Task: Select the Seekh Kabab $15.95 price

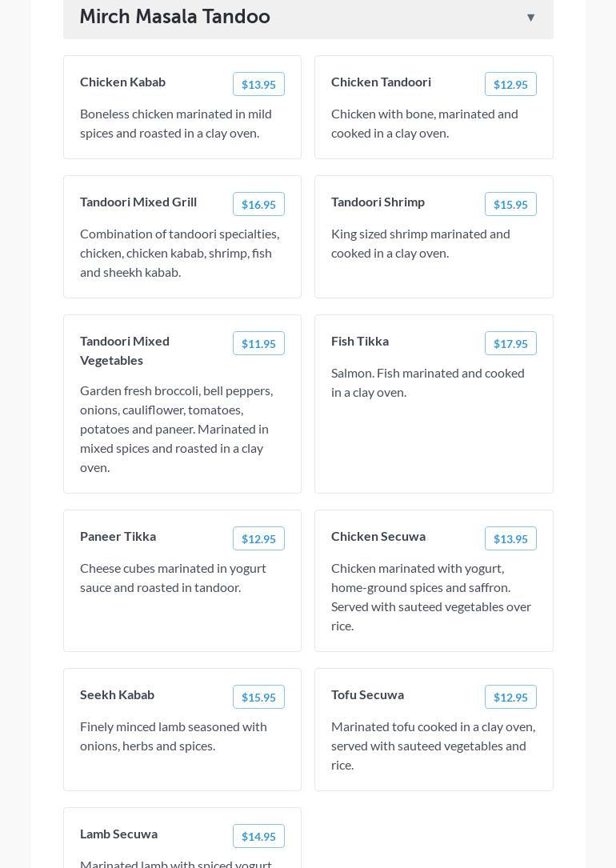Action: tap(258, 697)
